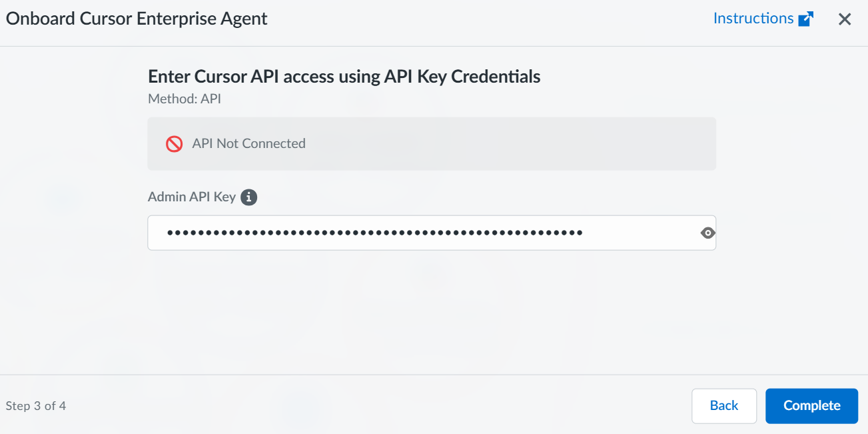Screen dimensions: 868x434
Task: Click the 'Step 3 of 4' indicator
Action: coord(36,406)
